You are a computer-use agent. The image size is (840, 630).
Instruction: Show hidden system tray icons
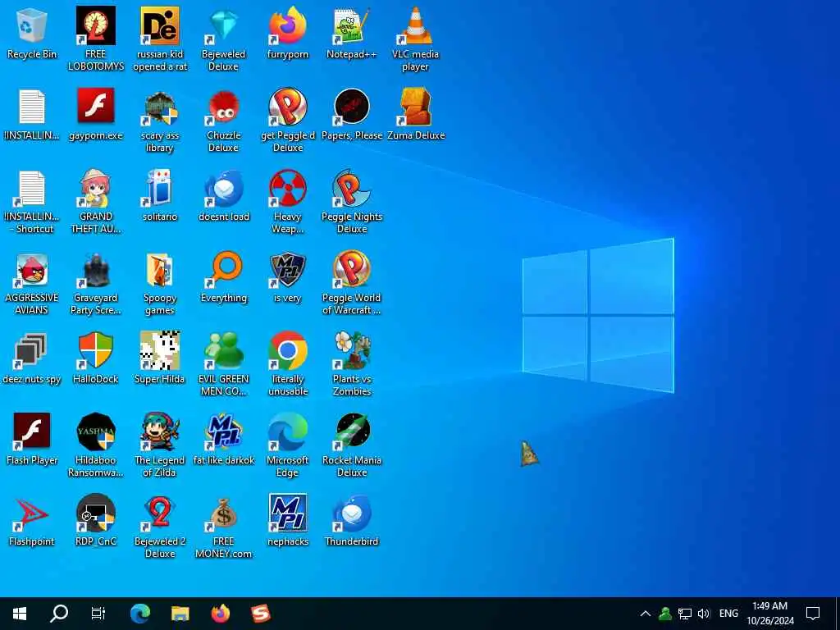point(646,614)
